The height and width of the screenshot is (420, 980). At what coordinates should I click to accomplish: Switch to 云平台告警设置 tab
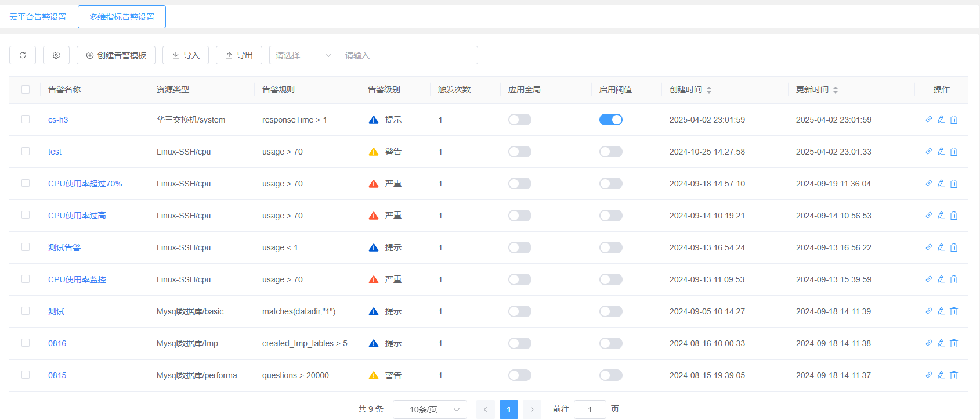point(38,17)
